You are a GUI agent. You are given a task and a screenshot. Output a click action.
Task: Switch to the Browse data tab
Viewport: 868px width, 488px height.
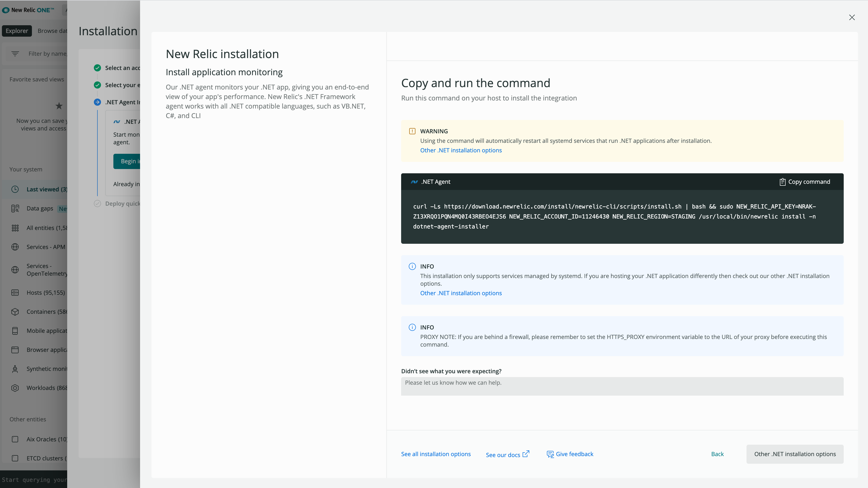[x=52, y=31]
